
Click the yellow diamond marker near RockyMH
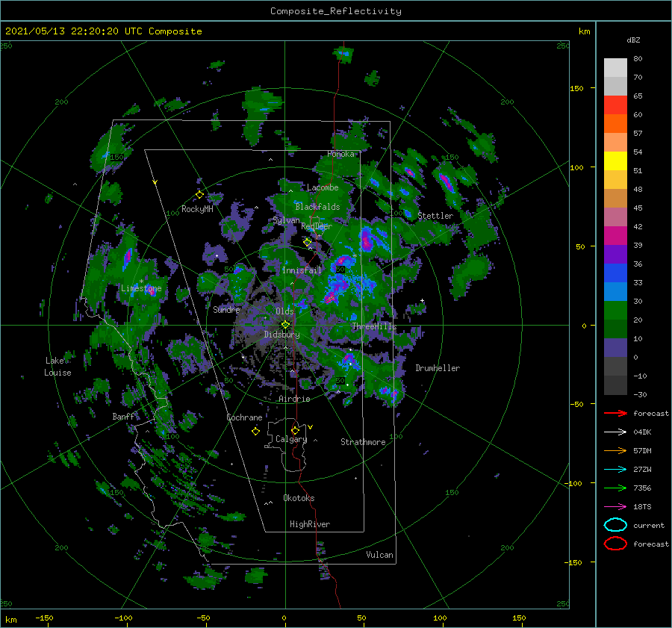pyautogui.click(x=199, y=195)
